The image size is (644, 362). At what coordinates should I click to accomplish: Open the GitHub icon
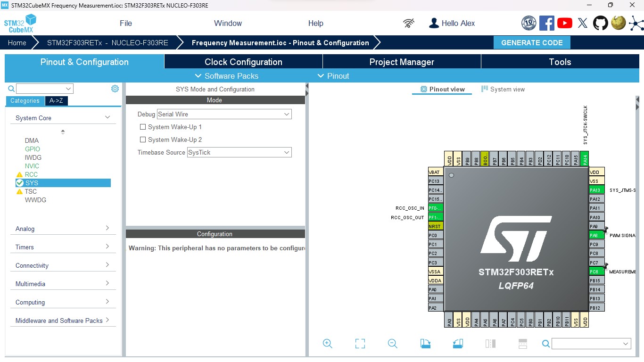click(x=600, y=23)
